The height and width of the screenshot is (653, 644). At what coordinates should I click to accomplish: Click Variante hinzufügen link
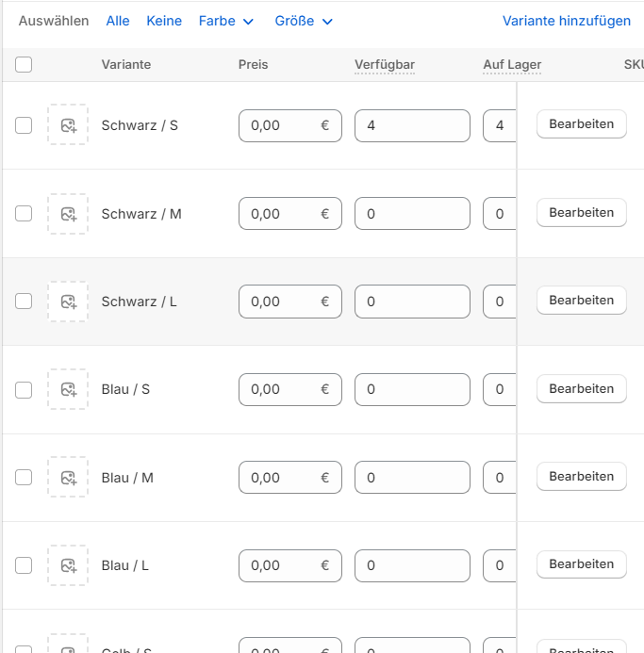(x=566, y=21)
